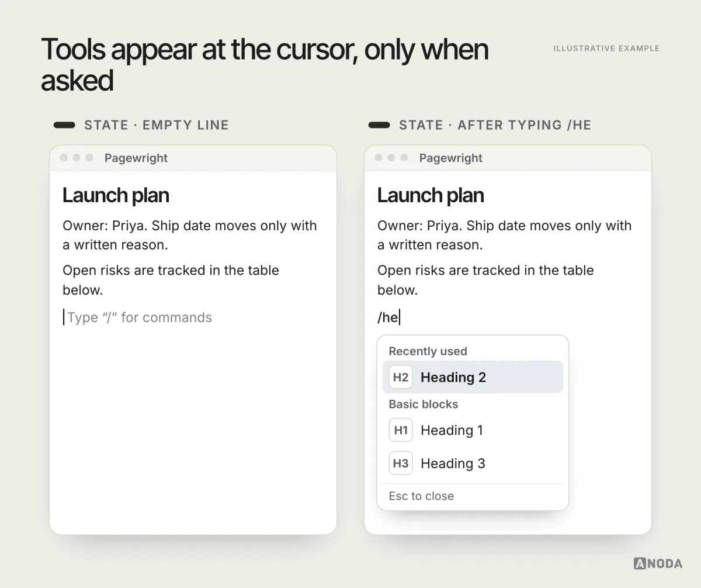Click the 'Basic blocks' section label
Image resolution: width=701 pixels, height=588 pixels.
click(424, 404)
